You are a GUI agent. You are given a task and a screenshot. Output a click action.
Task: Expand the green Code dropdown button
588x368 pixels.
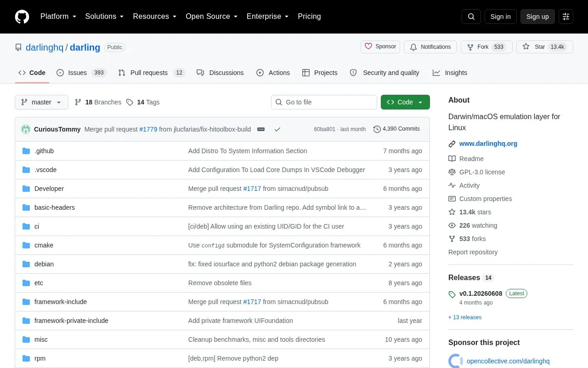[405, 102]
